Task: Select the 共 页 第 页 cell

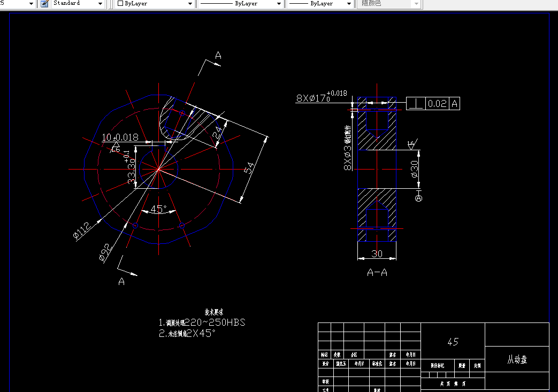Action: [x=453, y=384]
